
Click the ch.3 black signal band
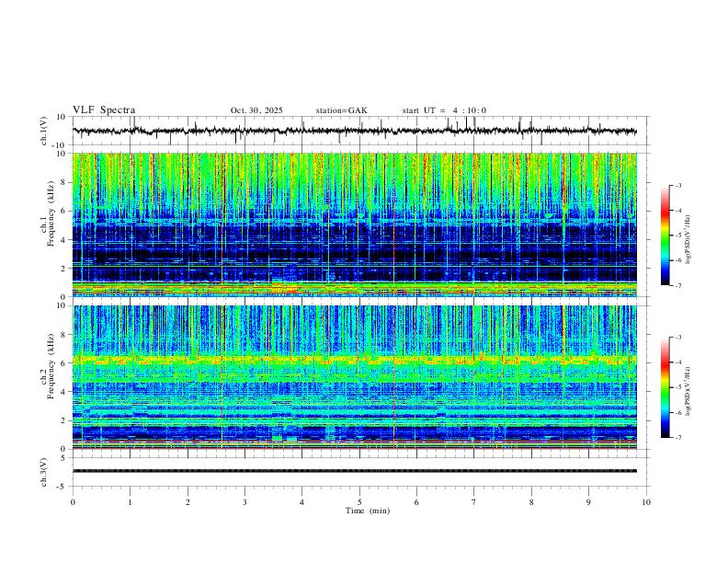[x=355, y=471]
